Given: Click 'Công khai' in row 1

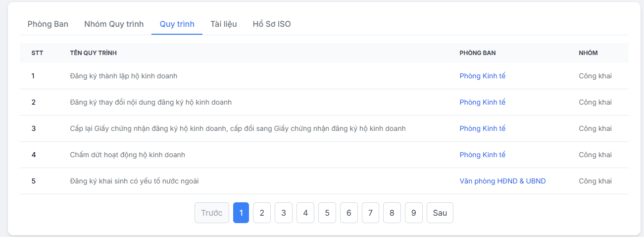Looking at the screenshot, I should pos(595,76).
